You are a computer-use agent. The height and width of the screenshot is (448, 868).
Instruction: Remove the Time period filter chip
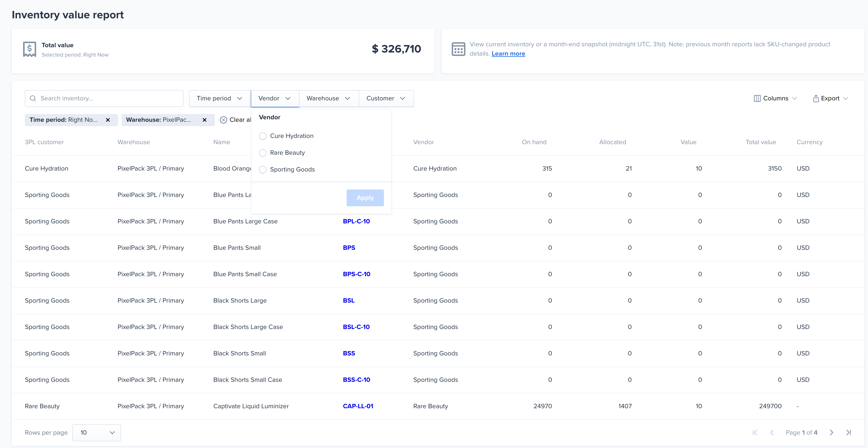pos(108,120)
